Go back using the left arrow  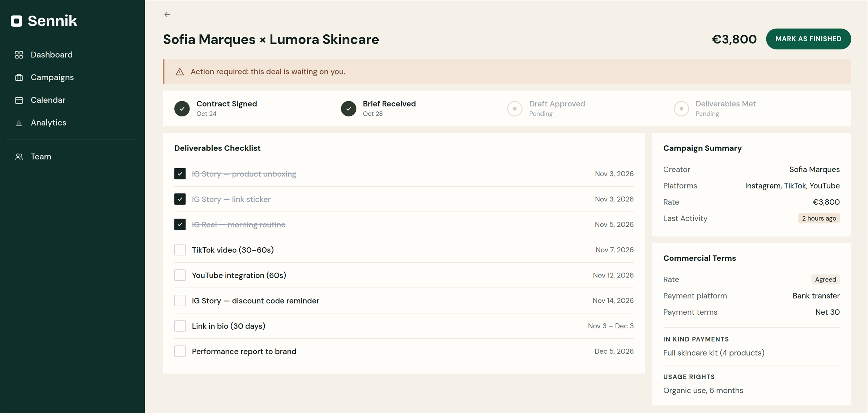[x=167, y=14]
